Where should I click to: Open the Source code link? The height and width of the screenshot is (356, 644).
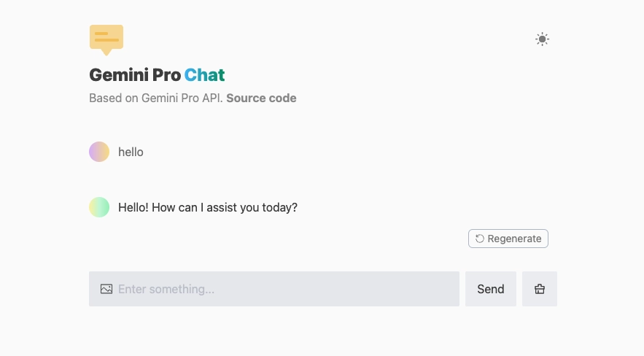[261, 98]
